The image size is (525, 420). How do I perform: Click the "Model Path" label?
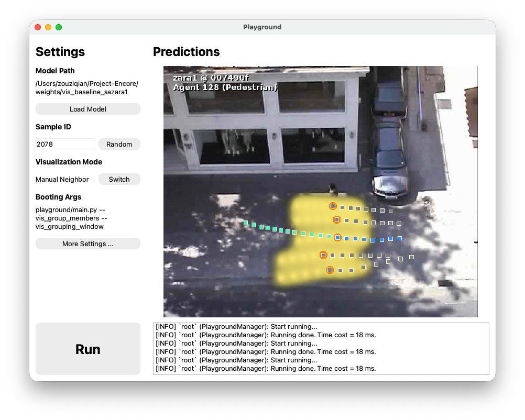pos(55,71)
